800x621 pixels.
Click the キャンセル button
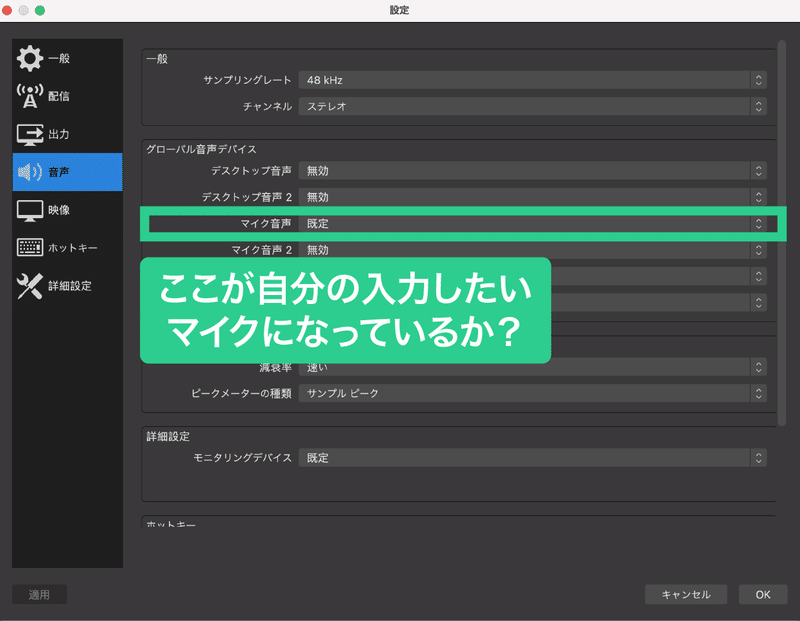click(x=686, y=594)
